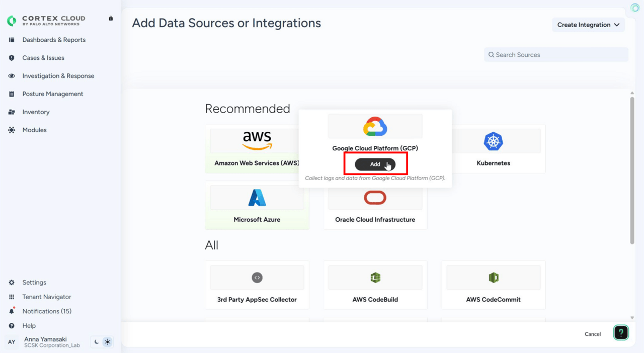Open Help from the sidebar
Viewport: 644px width, 353px height.
(29, 326)
